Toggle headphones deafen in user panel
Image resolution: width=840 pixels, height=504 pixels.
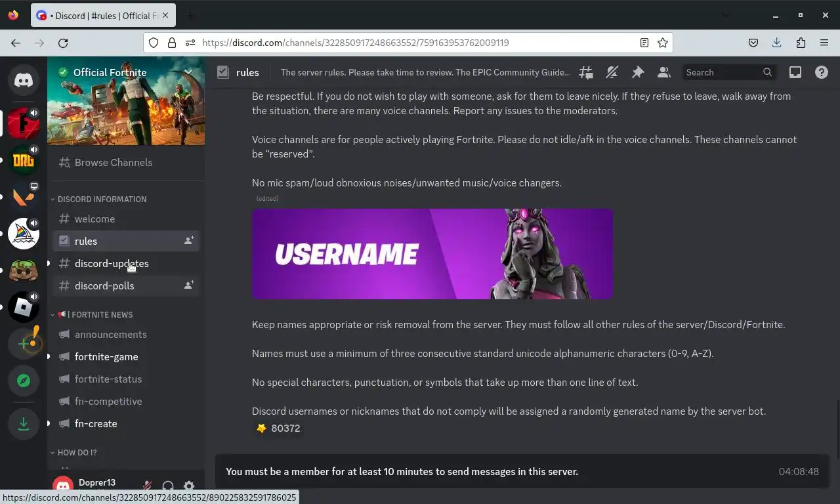168,486
